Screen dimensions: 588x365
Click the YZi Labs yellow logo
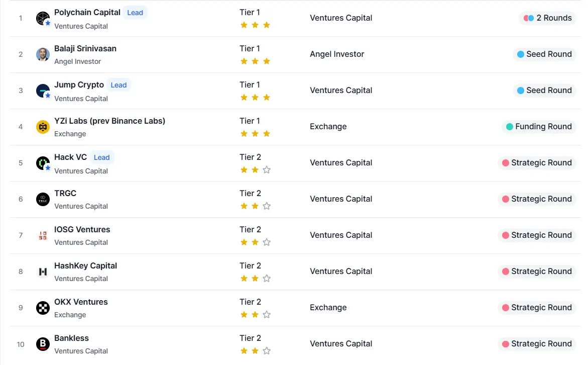(43, 127)
